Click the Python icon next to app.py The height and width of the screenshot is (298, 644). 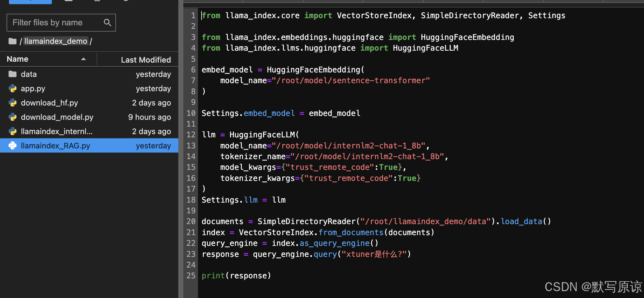(x=13, y=88)
